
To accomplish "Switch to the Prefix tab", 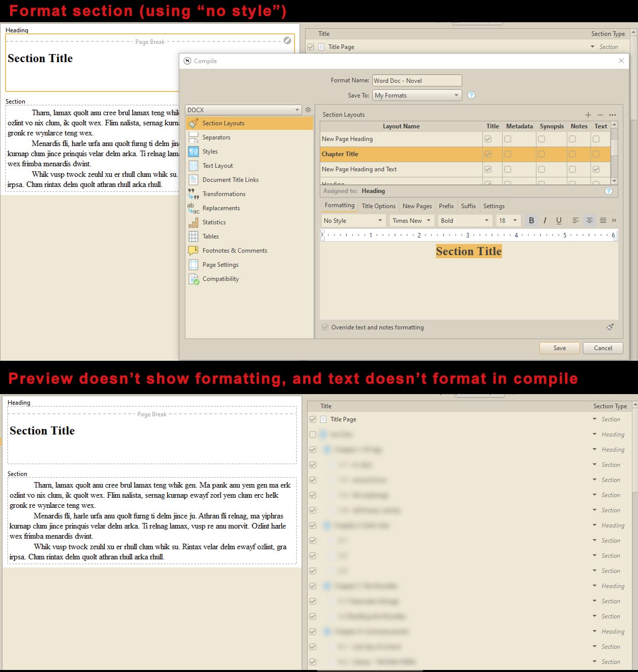I will pyautogui.click(x=446, y=206).
